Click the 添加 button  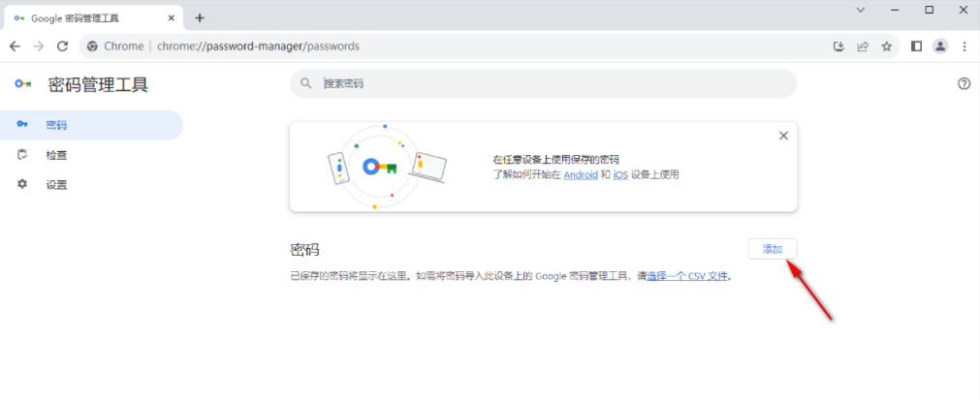coord(773,249)
